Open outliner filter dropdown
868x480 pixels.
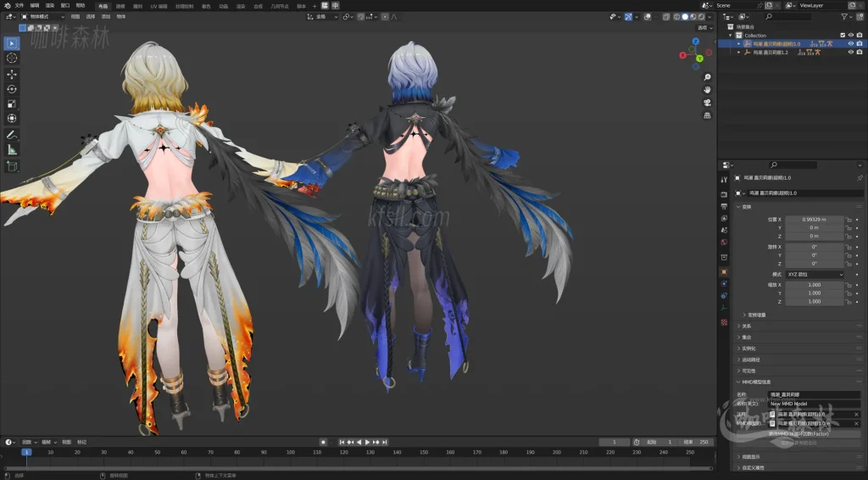click(846, 17)
